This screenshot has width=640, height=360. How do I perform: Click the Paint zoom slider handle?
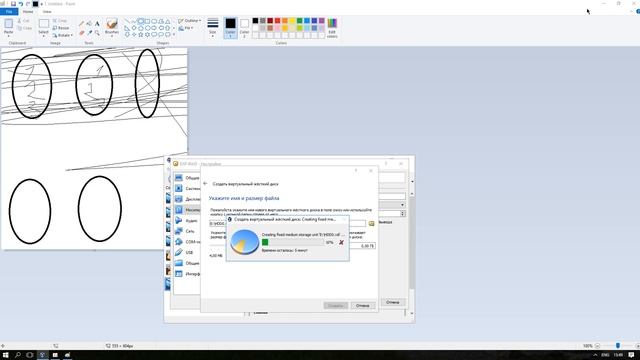[618, 346]
